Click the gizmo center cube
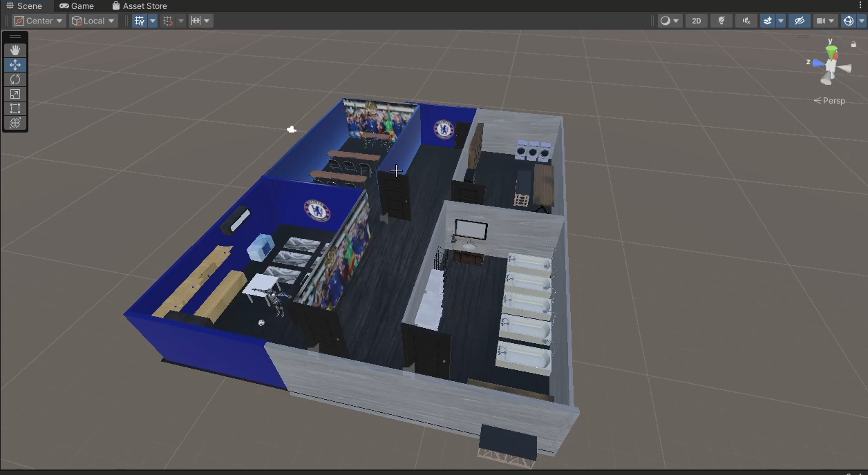Image resolution: width=868 pixels, height=475 pixels. click(x=831, y=67)
